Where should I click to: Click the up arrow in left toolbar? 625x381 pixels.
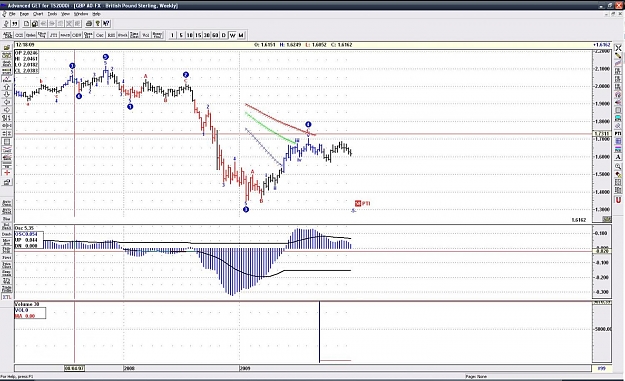[7, 86]
